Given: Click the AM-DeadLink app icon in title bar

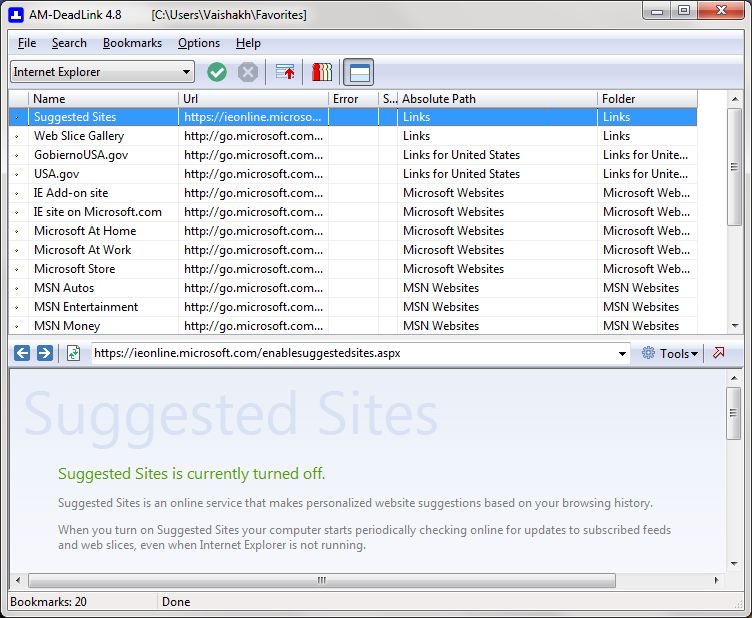Looking at the screenshot, I should click(16, 15).
